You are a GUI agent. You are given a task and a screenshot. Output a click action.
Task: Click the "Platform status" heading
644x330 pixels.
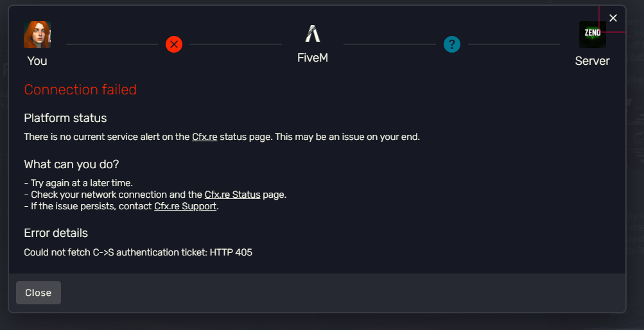(65, 118)
